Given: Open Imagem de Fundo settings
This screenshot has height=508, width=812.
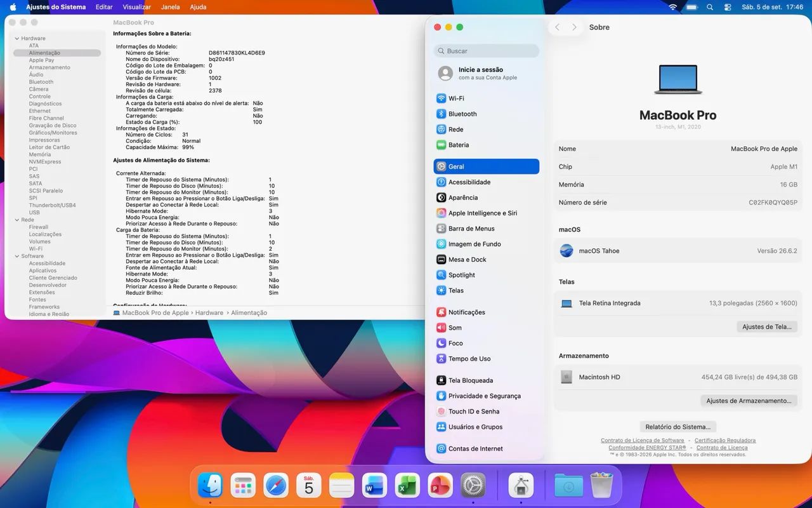Looking at the screenshot, I should (487, 244).
